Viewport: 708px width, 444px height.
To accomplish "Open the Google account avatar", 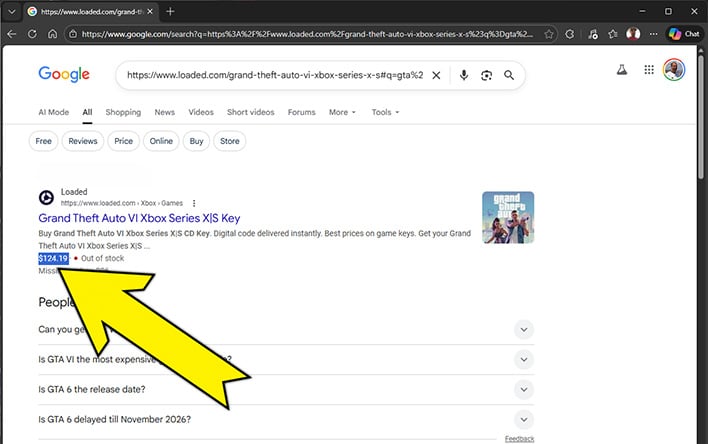I will pyautogui.click(x=674, y=70).
